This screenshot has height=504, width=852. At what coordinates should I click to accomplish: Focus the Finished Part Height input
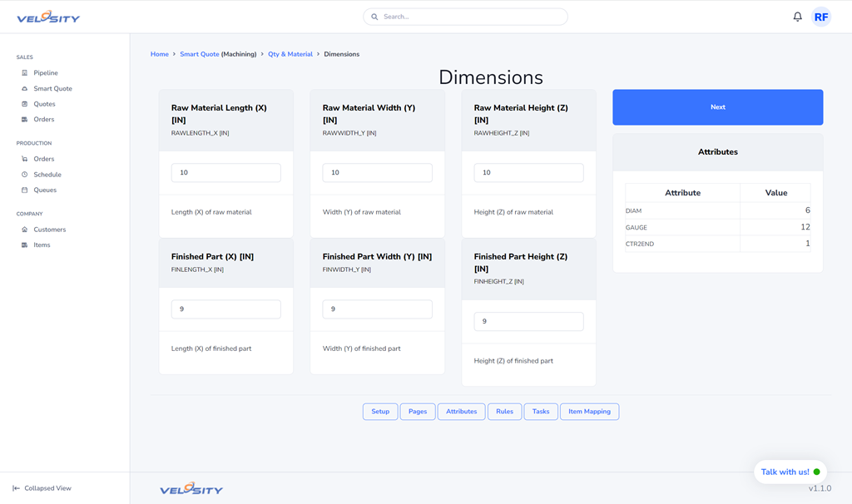(528, 321)
